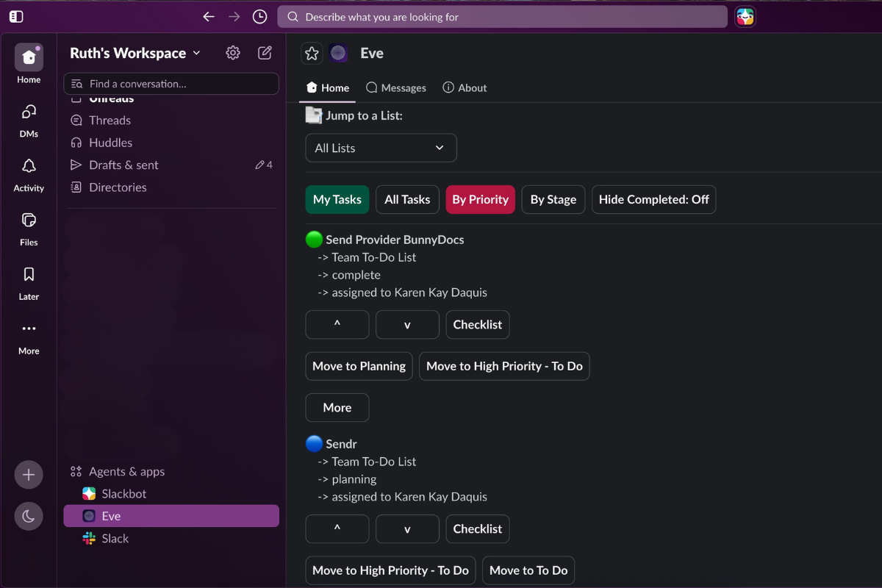Screen dimensions: 882x588
Task: Click green dot of Send Provider BunnyDocs
Action: pos(314,239)
